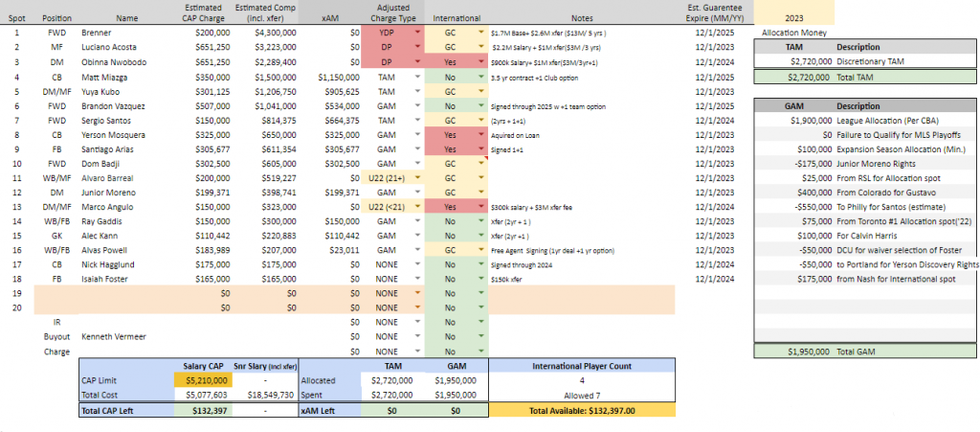The height and width of the screenshot is (432, 980).
Task: Open Brenner's YDP charge type dropdown
Action: point(418,32)
